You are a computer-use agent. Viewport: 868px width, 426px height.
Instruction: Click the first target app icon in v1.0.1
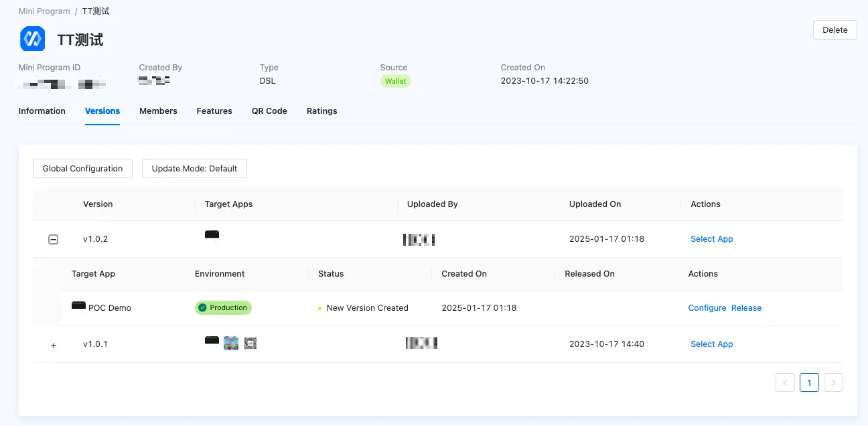tap(212, 341)
